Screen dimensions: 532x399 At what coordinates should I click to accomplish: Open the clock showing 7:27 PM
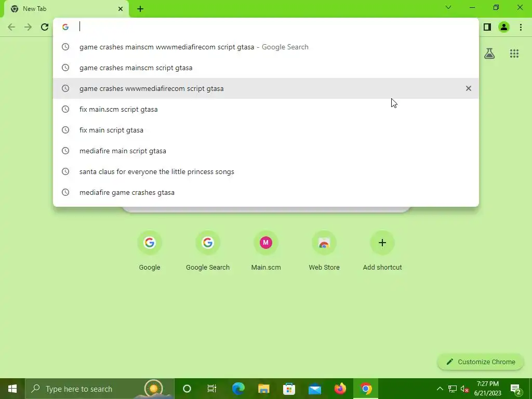coord(487,389)
